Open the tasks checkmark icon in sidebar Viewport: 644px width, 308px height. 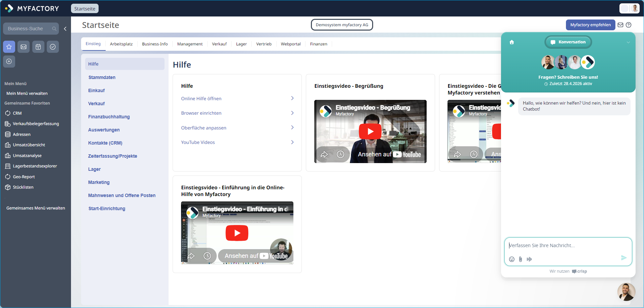[53, 47]
